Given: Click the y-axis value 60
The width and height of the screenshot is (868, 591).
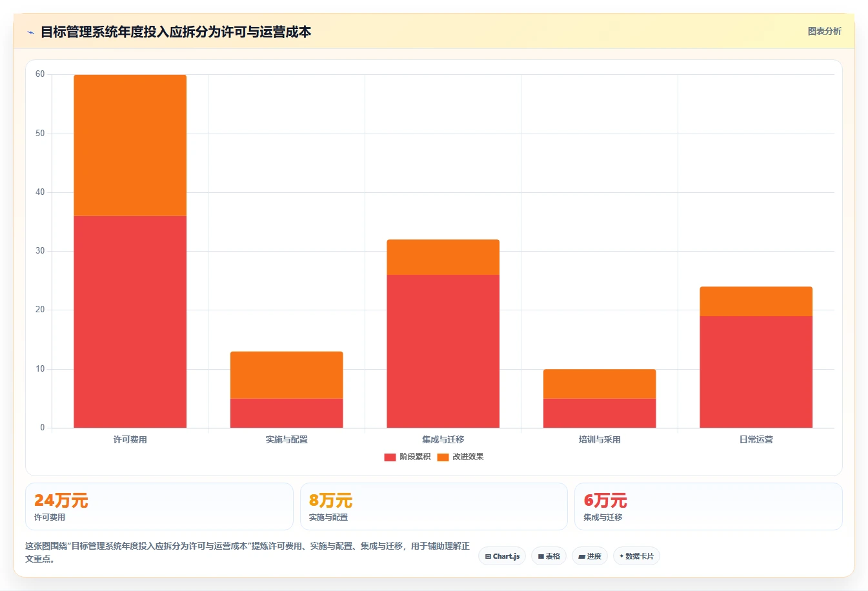Looking at the screenshot, I should point(40,74).
